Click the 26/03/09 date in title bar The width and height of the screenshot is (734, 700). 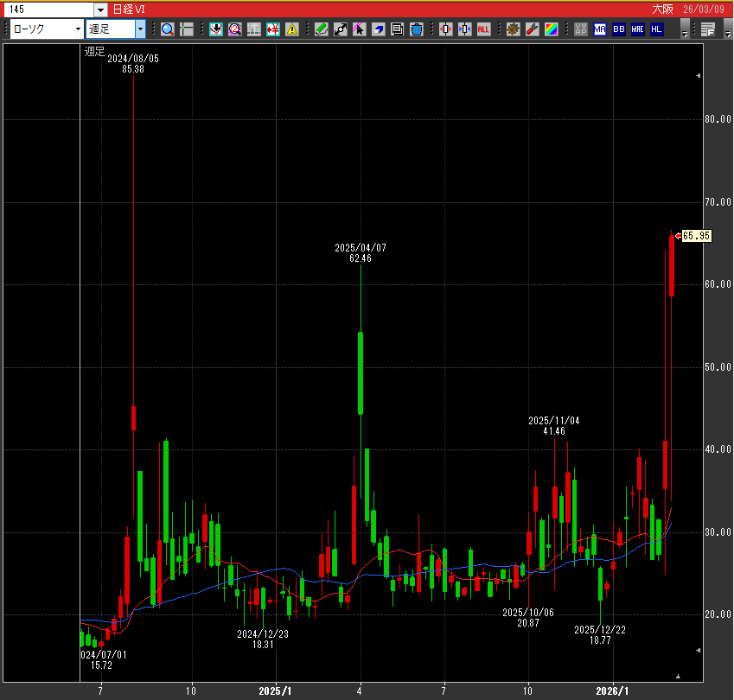tap(704, 10)
